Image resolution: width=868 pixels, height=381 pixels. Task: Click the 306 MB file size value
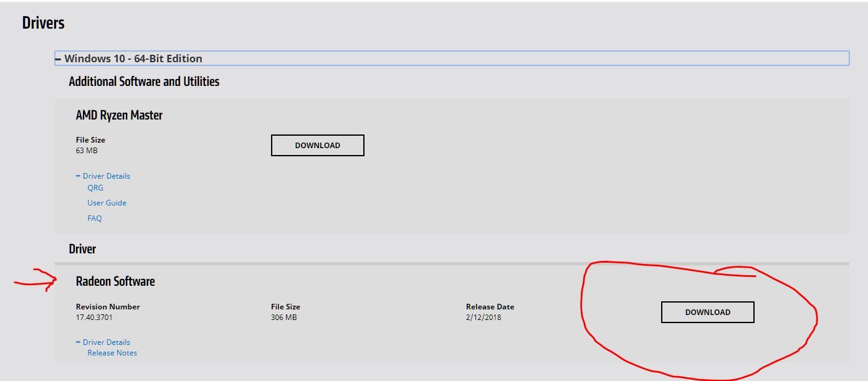coord(284,317)
